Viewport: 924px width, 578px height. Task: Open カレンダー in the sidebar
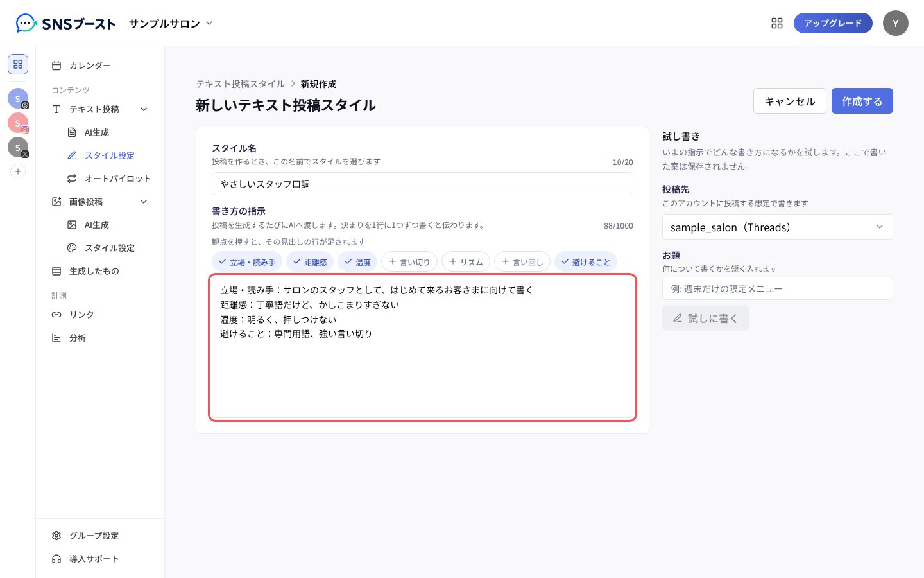tap(100, 66)
